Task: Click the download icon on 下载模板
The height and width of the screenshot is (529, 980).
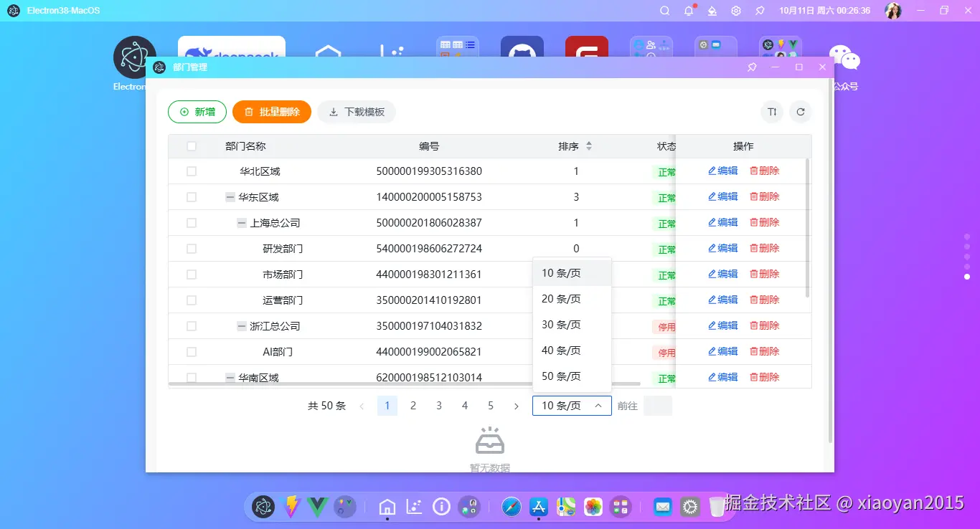Action: [x=332, y=112]
